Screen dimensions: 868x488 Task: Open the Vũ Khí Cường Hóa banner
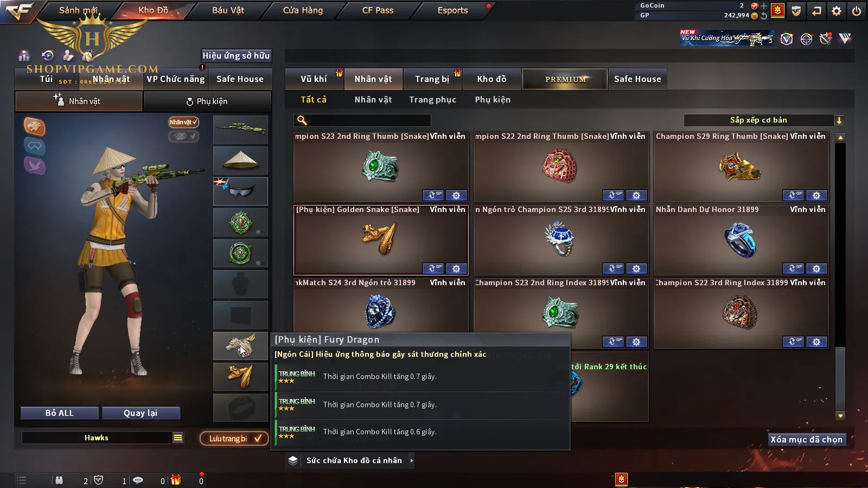point(727,38)
